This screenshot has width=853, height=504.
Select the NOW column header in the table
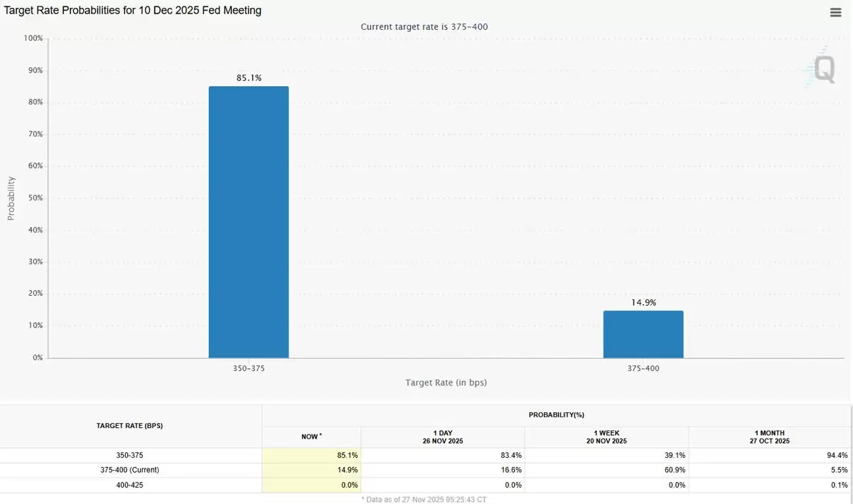click(311, 436)
